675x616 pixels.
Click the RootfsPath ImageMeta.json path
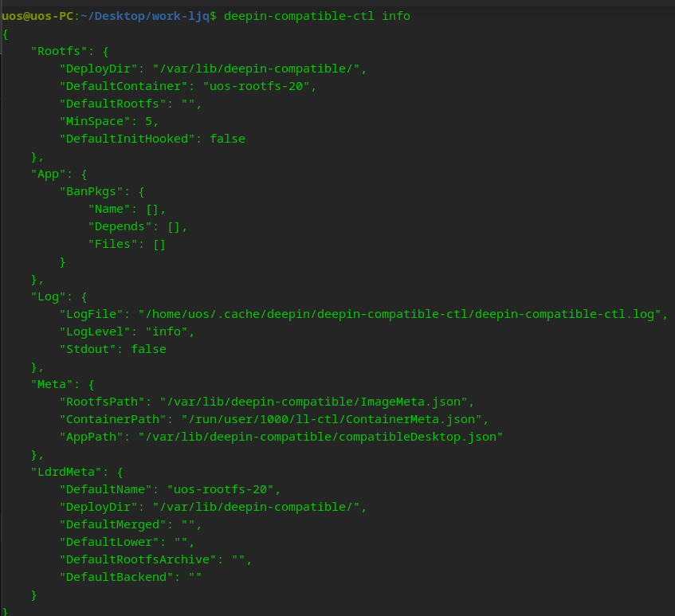click(x=313, y=402)
